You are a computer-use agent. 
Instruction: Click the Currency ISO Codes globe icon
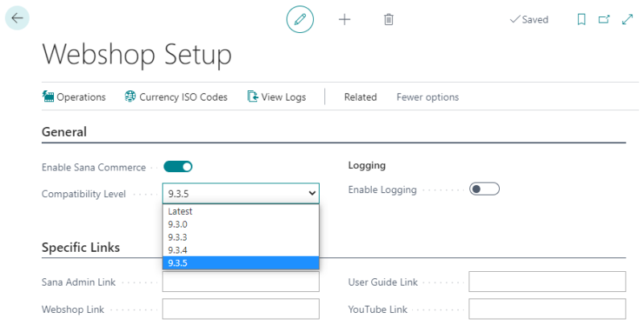pyautogui.click(x=130, y=97)
